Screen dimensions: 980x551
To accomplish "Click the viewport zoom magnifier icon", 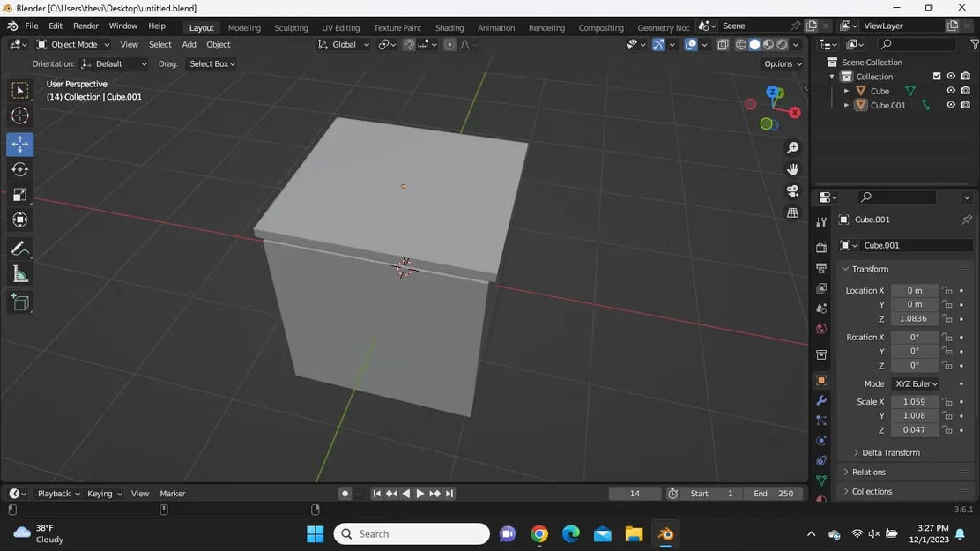I will (792, 147).
